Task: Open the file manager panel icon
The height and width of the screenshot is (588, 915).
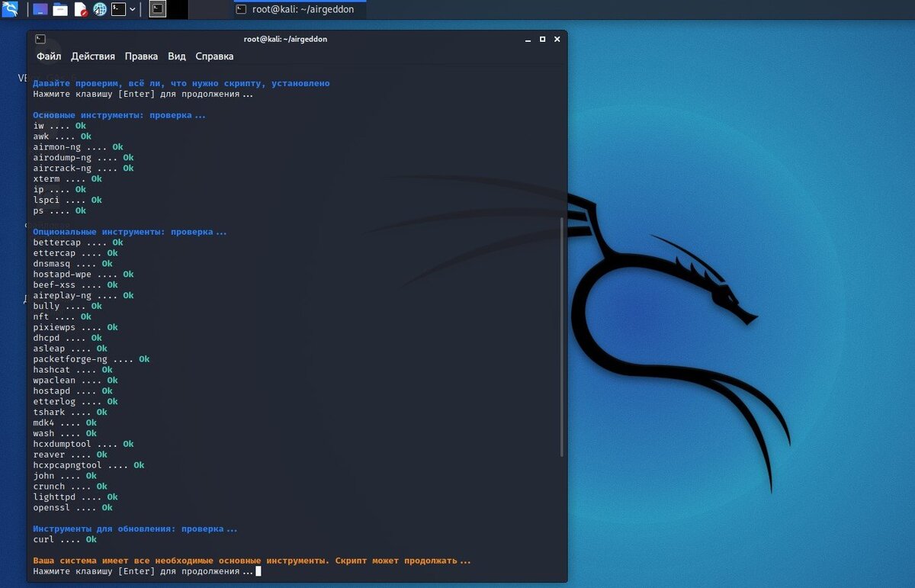Action: [x=60, y=10]
